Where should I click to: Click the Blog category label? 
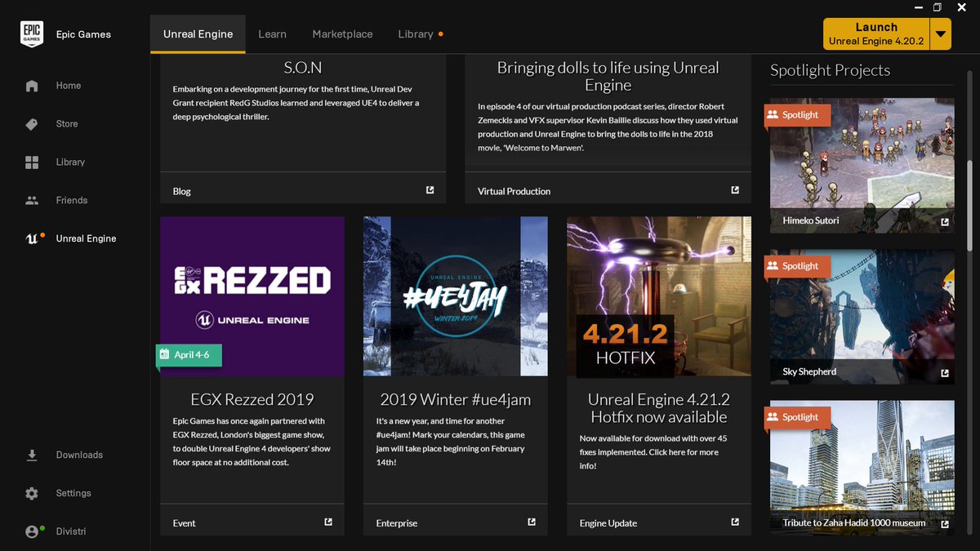[181, 191]
